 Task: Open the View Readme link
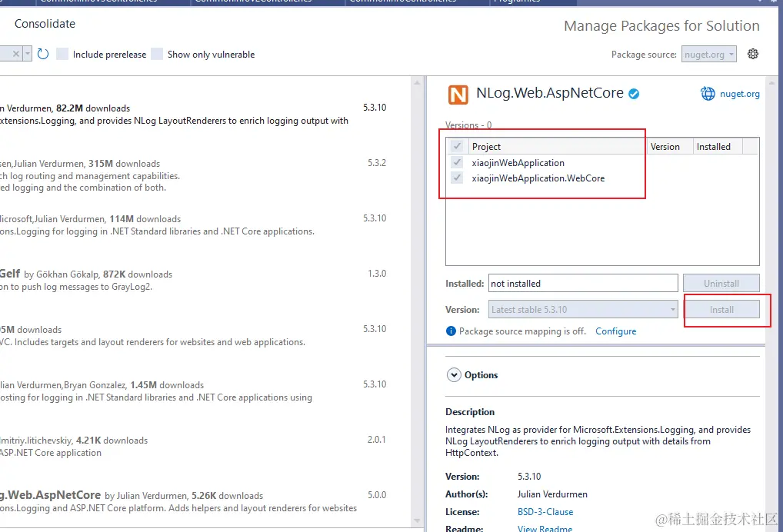pos(545,528)
